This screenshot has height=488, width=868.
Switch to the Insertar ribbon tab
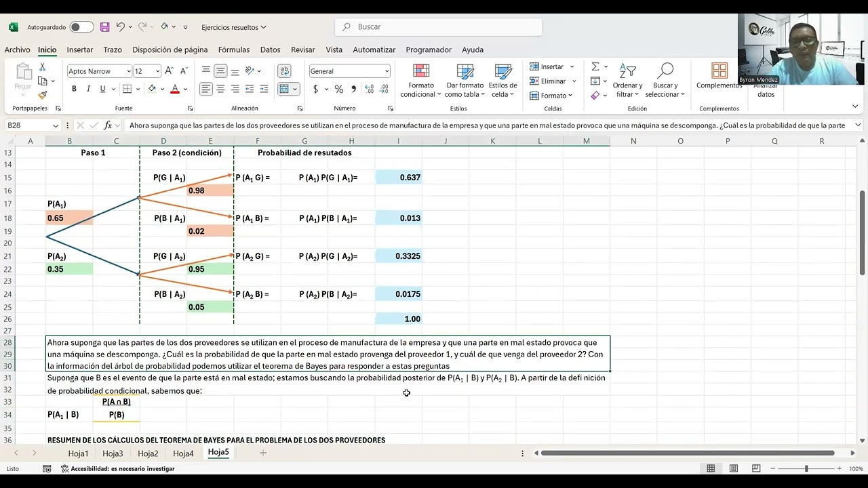[79, 49]
